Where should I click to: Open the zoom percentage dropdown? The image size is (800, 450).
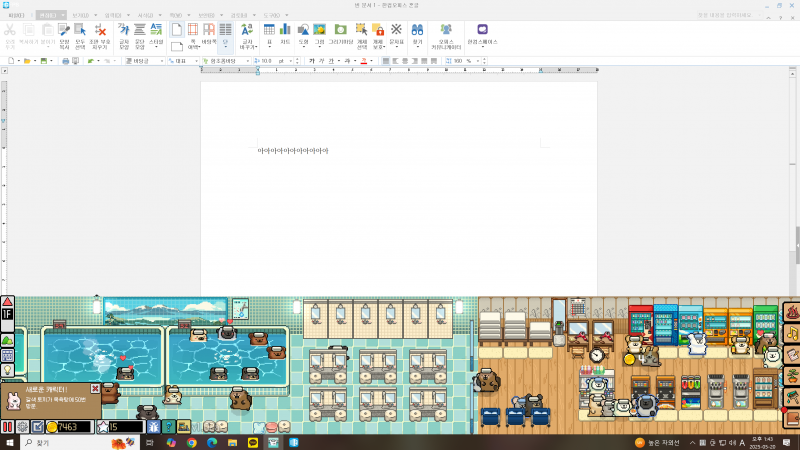(478, 61)
